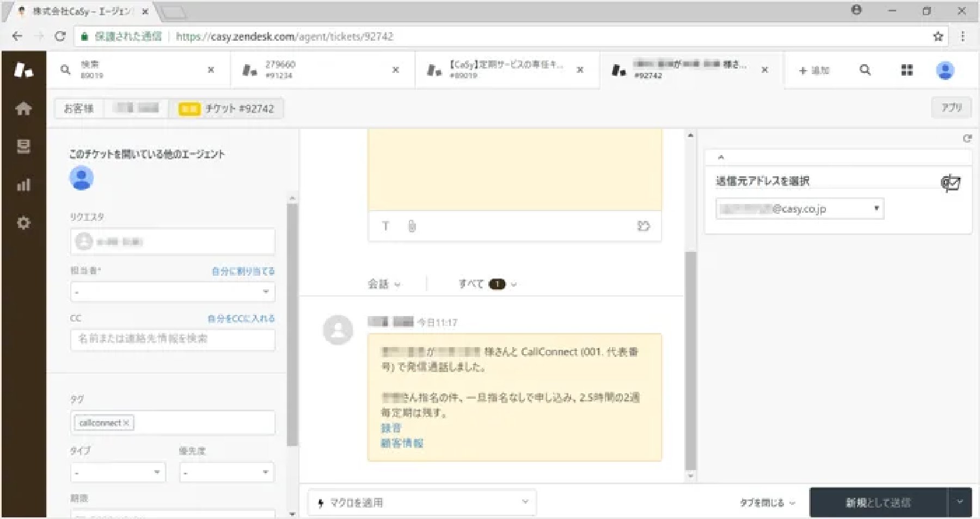Toggle the Apps panel button
980x519 pixels.
pos(951,108)
